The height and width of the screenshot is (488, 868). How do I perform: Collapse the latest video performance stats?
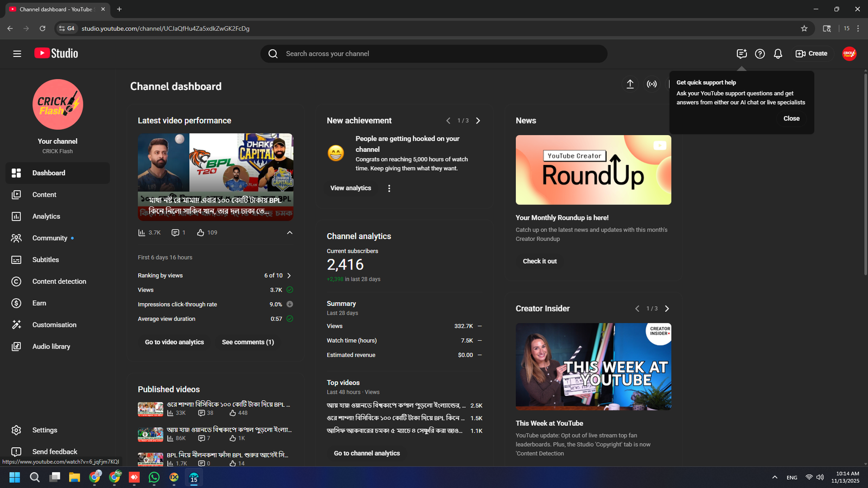pos(290,233)
